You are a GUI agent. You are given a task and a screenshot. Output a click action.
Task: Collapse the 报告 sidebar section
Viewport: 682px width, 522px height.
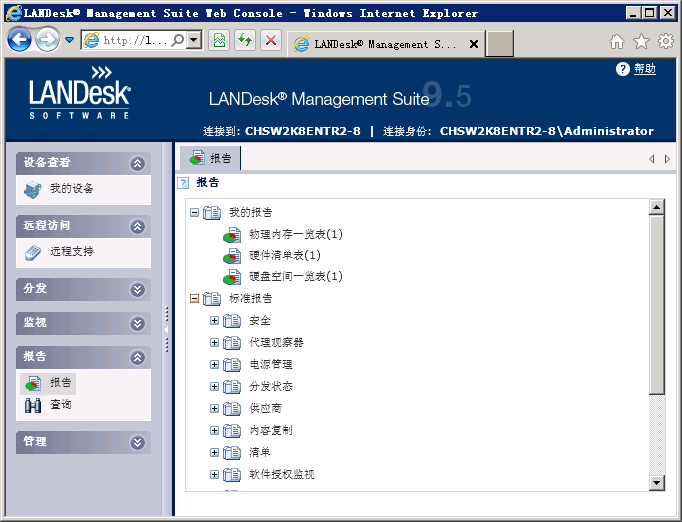pyautogui.click(x=137, y=357)
